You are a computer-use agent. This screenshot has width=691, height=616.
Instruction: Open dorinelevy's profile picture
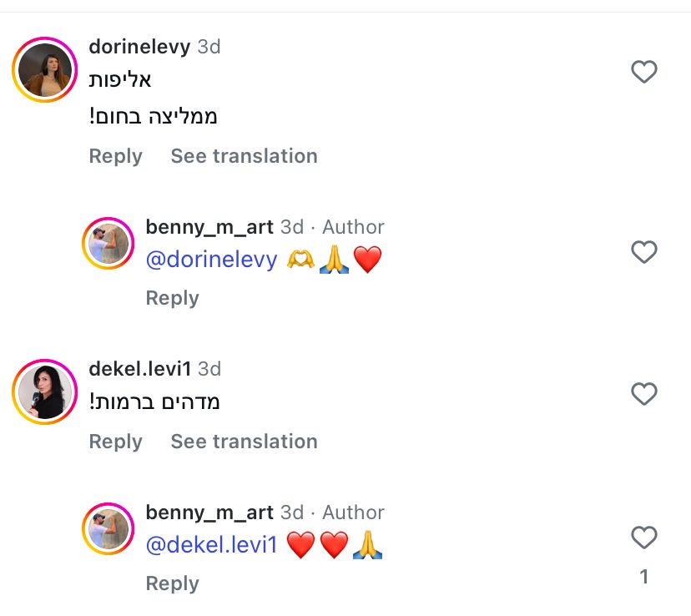44,70
